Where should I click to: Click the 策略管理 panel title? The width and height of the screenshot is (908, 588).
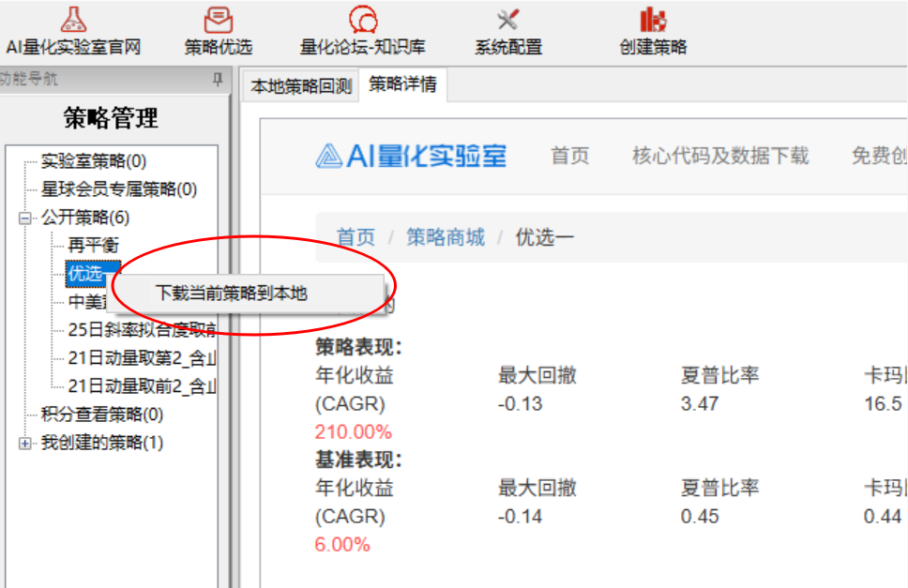click(x=111, y=118)
